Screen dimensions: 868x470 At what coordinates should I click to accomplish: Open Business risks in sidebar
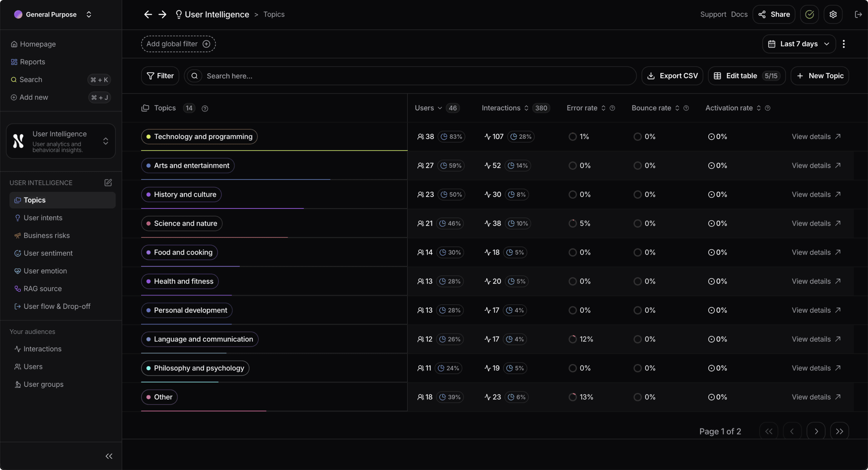(x=47, y=235)
